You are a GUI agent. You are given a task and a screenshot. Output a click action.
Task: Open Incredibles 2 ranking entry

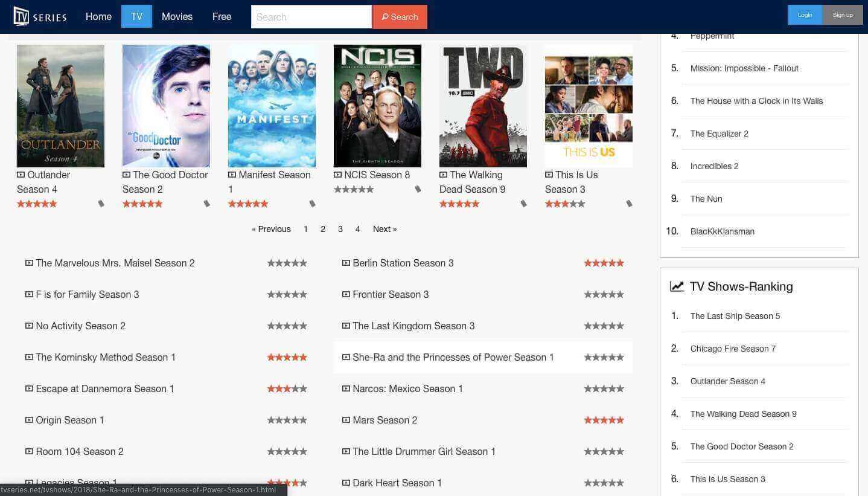[x=714, y=166]
